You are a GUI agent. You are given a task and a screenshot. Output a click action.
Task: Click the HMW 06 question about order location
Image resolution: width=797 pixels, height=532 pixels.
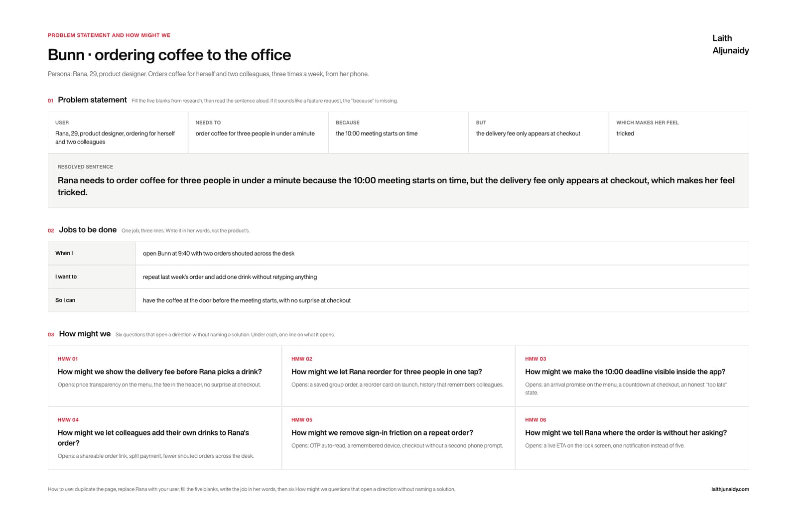tap(626, 433)
